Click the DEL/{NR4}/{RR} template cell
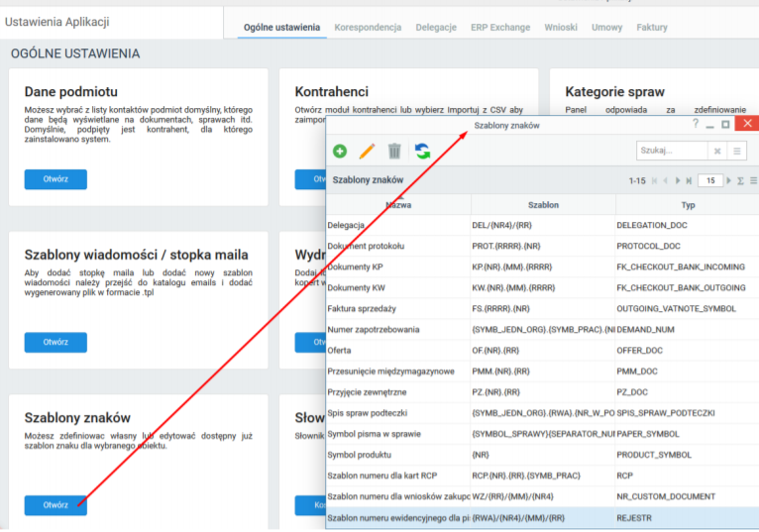This screenshot has width=759, height=532. (543, 226)
